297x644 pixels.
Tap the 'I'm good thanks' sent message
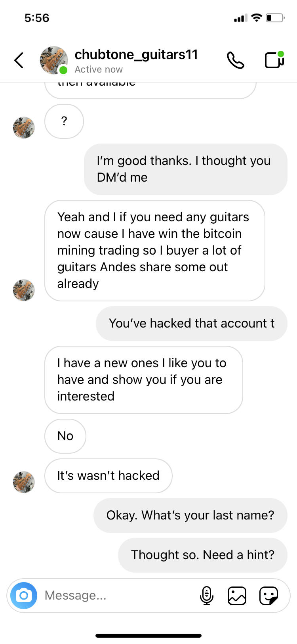tap(186, 169)
